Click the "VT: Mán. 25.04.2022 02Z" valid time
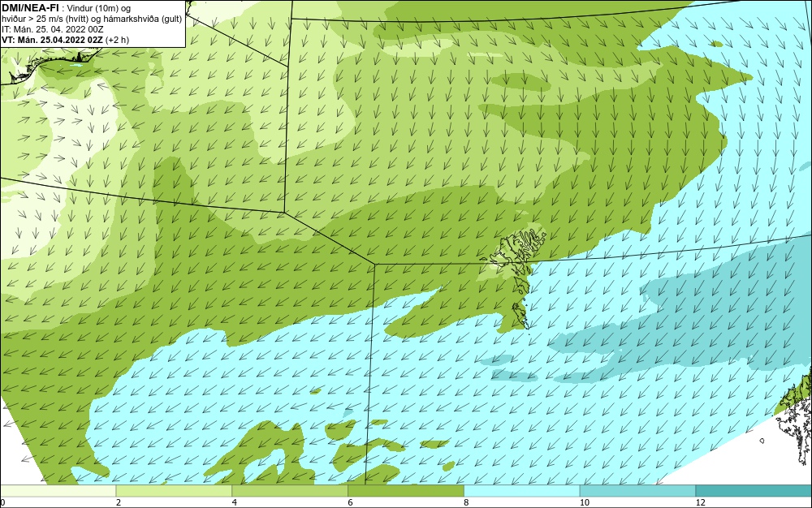Image resolution: width=812 pixels, height=508 pixels. tap(52, 40)
